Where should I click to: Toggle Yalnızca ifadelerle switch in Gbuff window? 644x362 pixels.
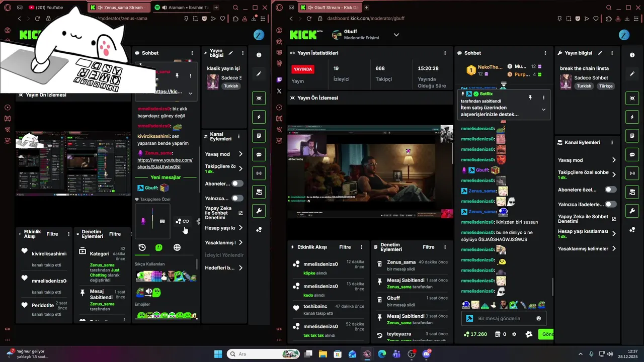611,204
